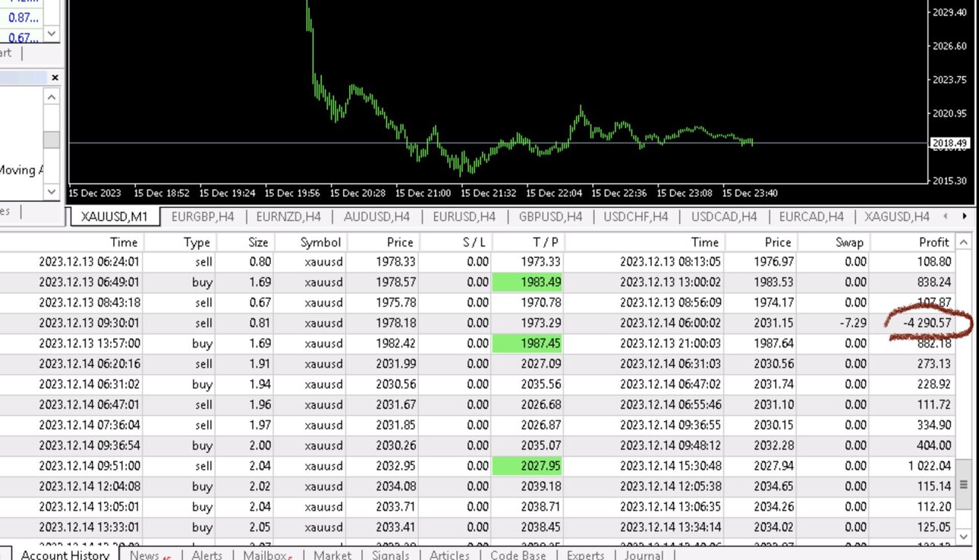Open the Alerts terminal tab
The image size is (979, 560).
[x=206, y=554]
